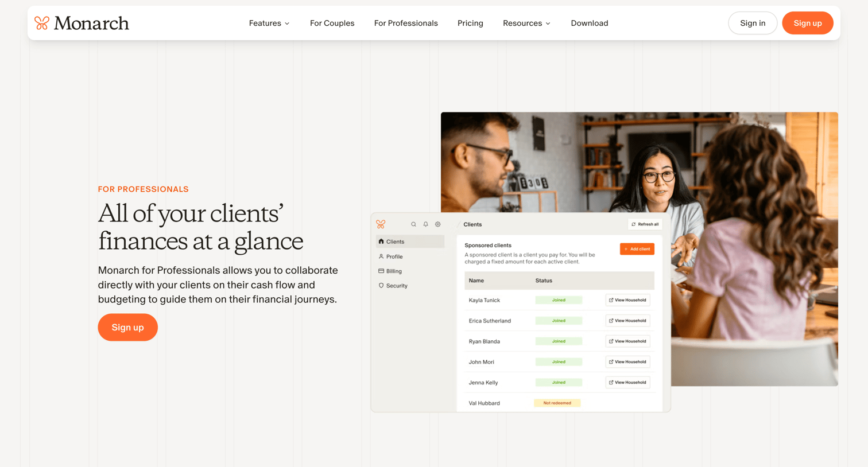
Task: View Household for John Mori
Action: pos(627,362)
